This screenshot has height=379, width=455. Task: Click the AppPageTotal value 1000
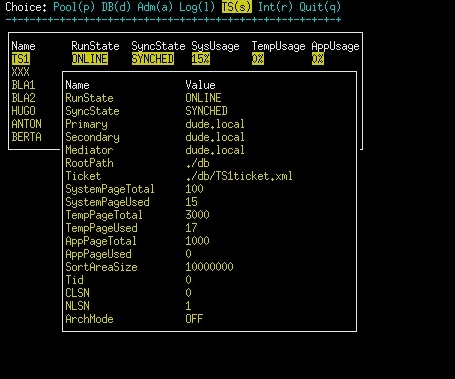point(197,241)
